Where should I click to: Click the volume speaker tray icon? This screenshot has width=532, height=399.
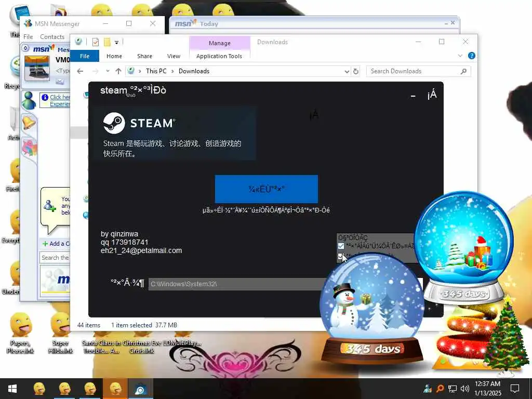[465, 389]
